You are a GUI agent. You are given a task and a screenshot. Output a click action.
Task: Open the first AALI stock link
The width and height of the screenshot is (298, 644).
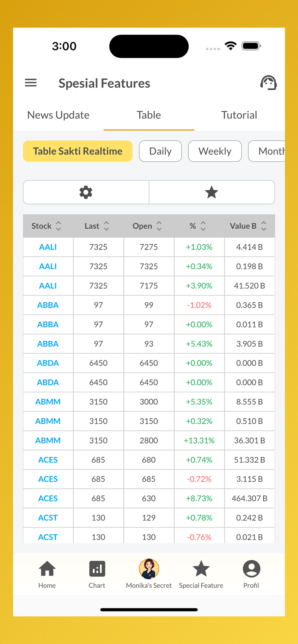point(48,247)
